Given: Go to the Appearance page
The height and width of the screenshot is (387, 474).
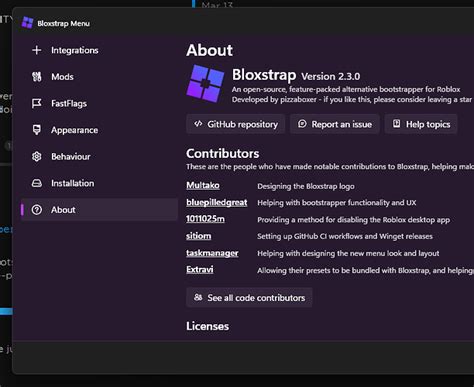Looking at the screenshot, I should [x=99, y=130].
